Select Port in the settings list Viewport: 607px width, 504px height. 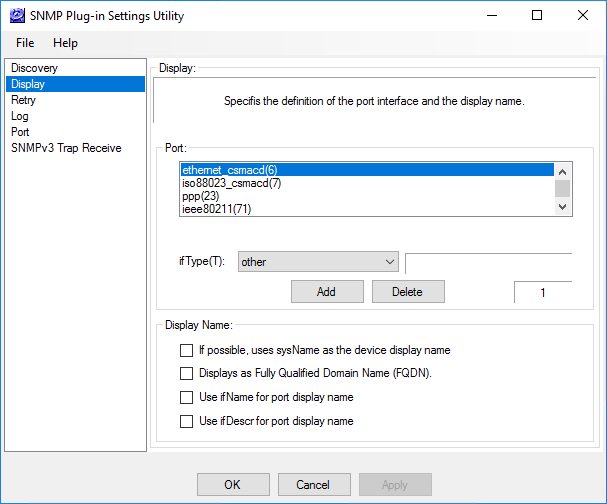pos(21,132)
